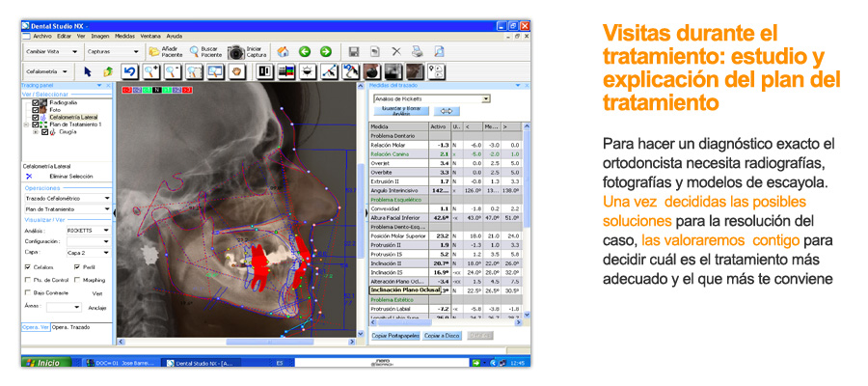
Task: Toggle the split compare view icon
Action: tap(265, 72)
